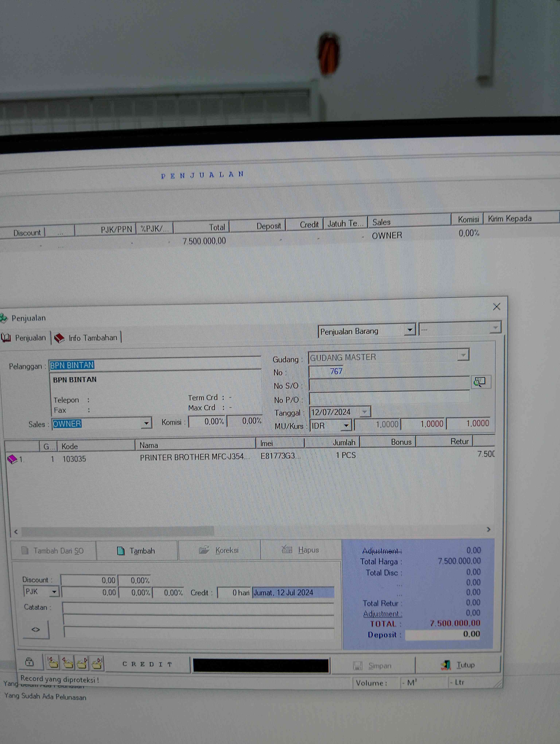Click the purple book icon in row 1
This screenshot has height=744, width=560.
[12, 459]
